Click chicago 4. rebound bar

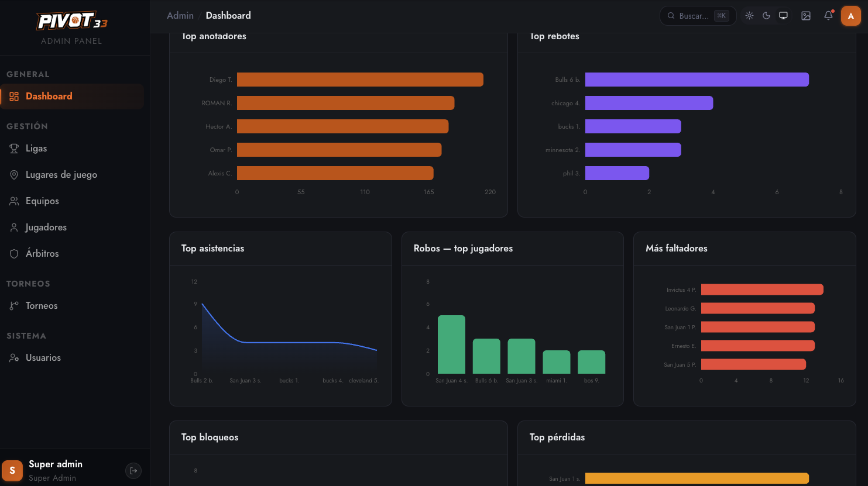649,103
